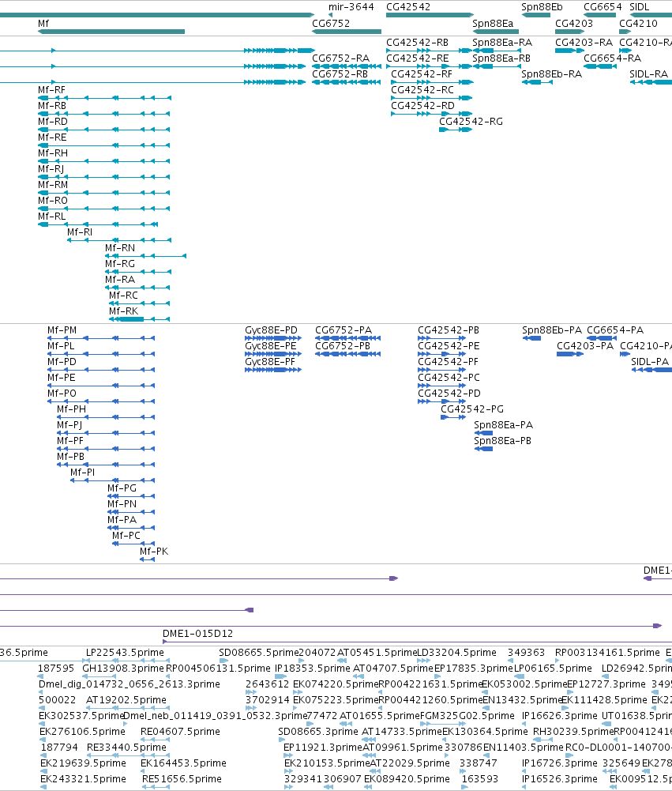Click the Spn88Ea-RA transcript label
This screenshot has height=791, width=672.
click(x=502, y=43)
